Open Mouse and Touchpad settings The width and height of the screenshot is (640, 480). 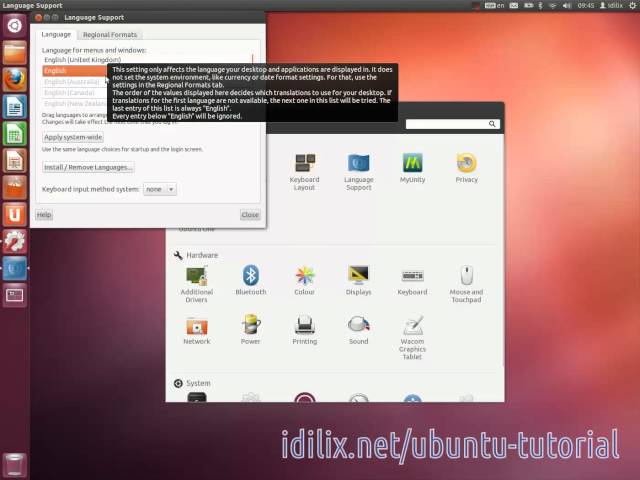click(466, 284)
